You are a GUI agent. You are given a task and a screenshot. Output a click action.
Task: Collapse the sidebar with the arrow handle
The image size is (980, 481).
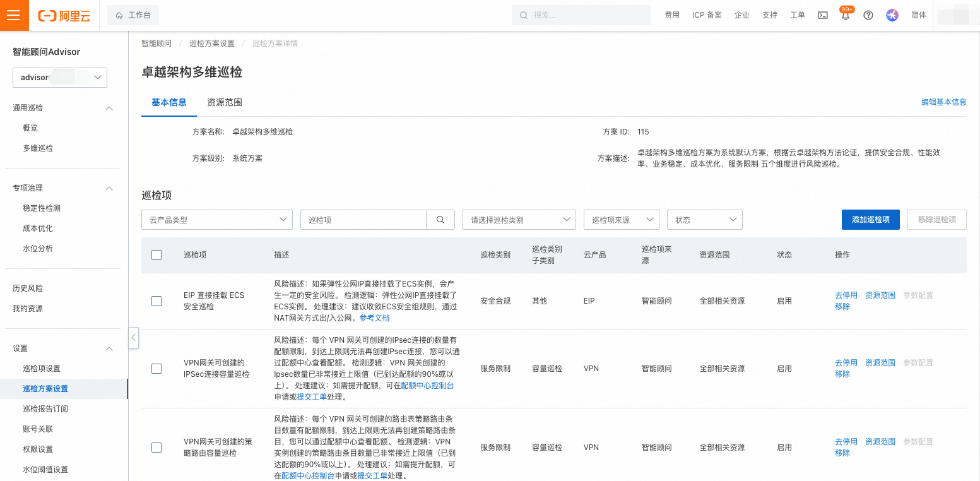pos(133,338)
